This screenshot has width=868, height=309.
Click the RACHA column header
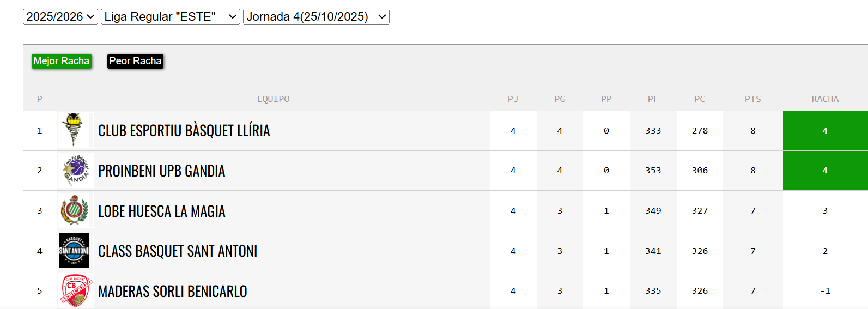click(825, 99)
